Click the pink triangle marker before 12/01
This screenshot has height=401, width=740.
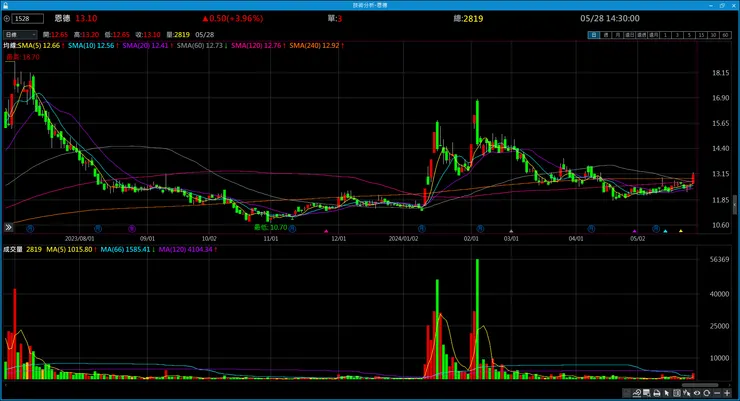pyautogui.click(x=326, y=231)
